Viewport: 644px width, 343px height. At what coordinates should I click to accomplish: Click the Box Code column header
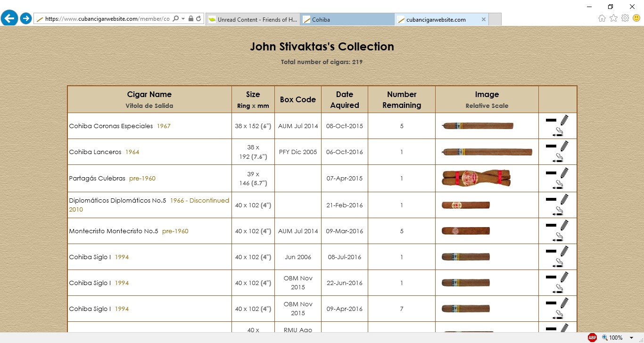tap(298, 99)
